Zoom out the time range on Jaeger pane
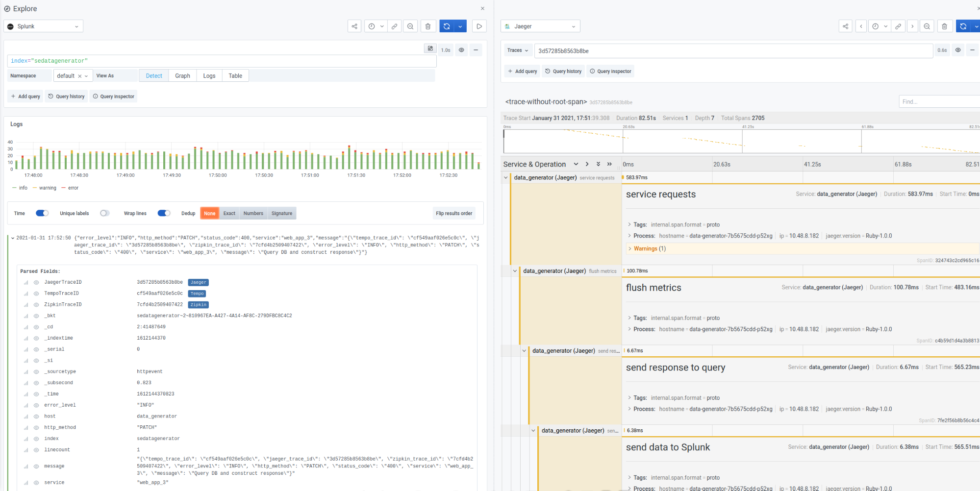This screenshot has height=491, width=980. pos(927,26)
